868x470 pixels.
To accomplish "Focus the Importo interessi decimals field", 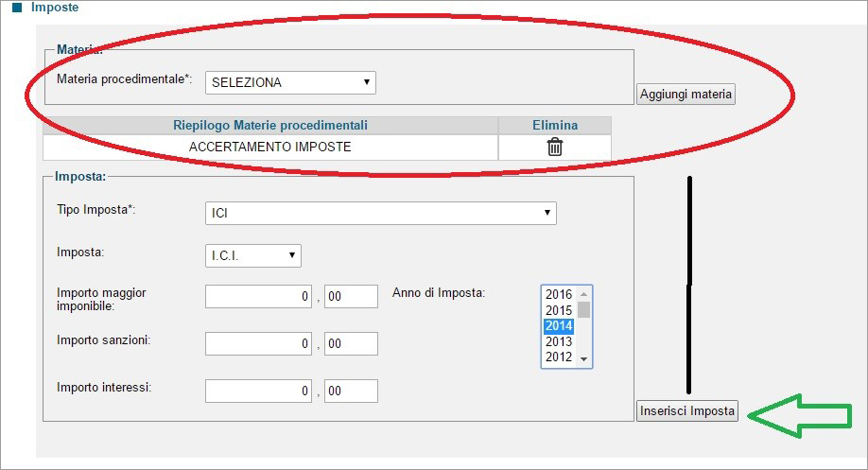I will 351,391.
